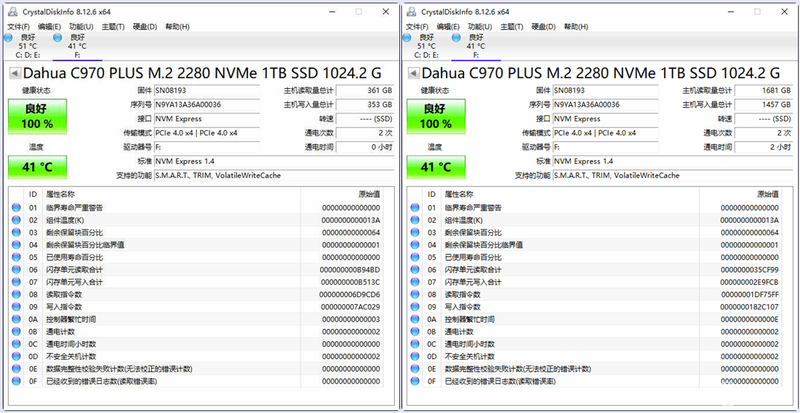Select row 不安全关机计数 in left window

click(x=196, y=356)
